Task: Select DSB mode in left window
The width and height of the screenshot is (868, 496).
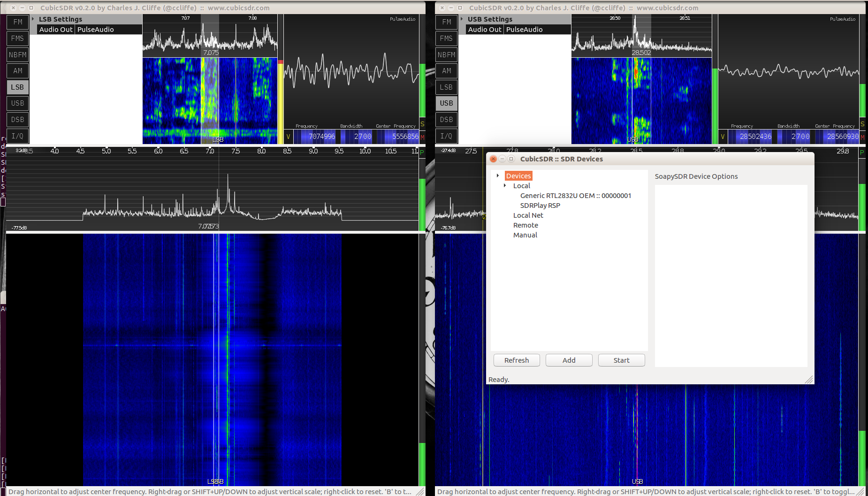Action: click(x=18, y=120)
